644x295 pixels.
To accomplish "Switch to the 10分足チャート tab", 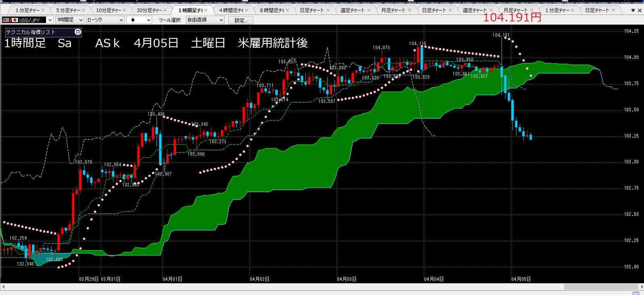I will coord(109,10).
